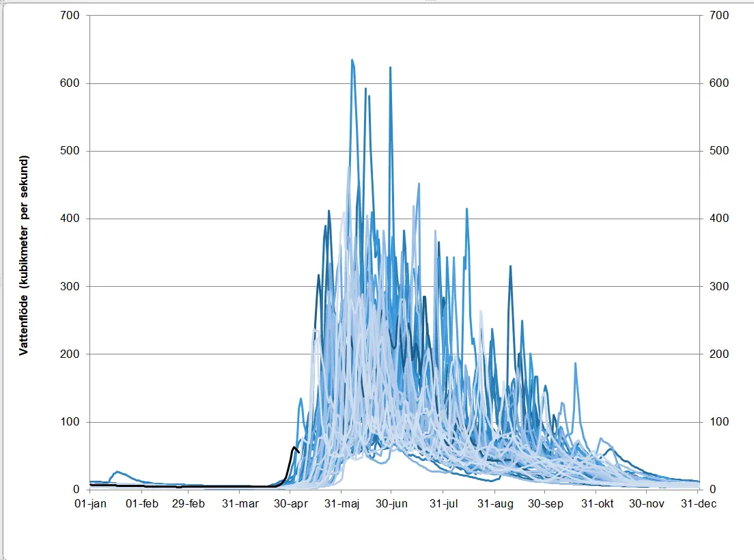The image size is (754, 560).
Task: Select the "29-feb" date axis label
Action: click(x=188, y=504)
